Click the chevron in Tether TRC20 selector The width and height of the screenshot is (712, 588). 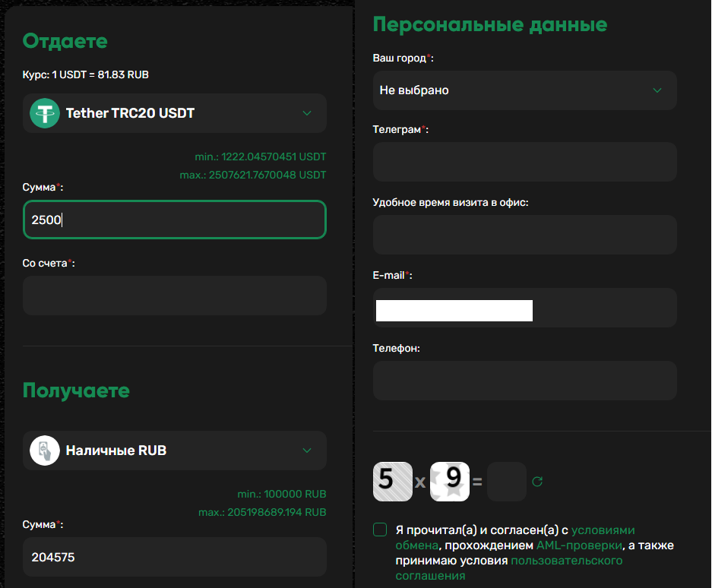click(307, 113)
